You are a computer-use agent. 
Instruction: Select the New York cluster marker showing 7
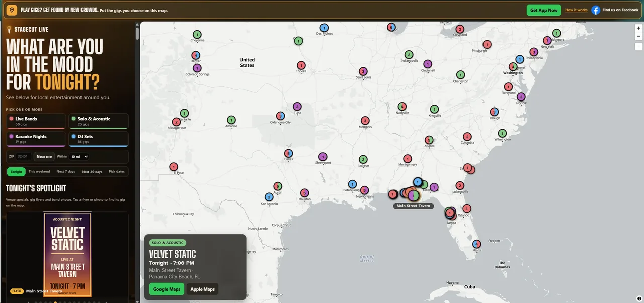point(547,41)
